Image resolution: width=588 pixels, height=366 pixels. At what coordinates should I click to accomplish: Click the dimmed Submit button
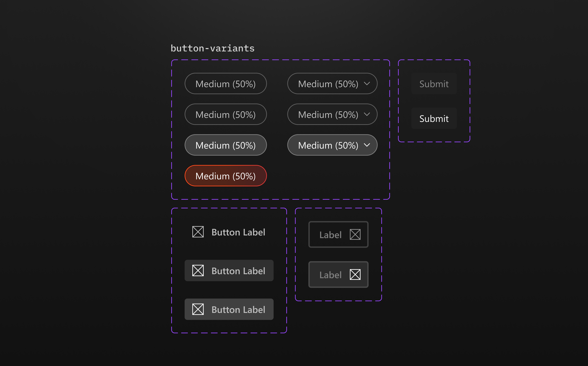pos(434,84)
